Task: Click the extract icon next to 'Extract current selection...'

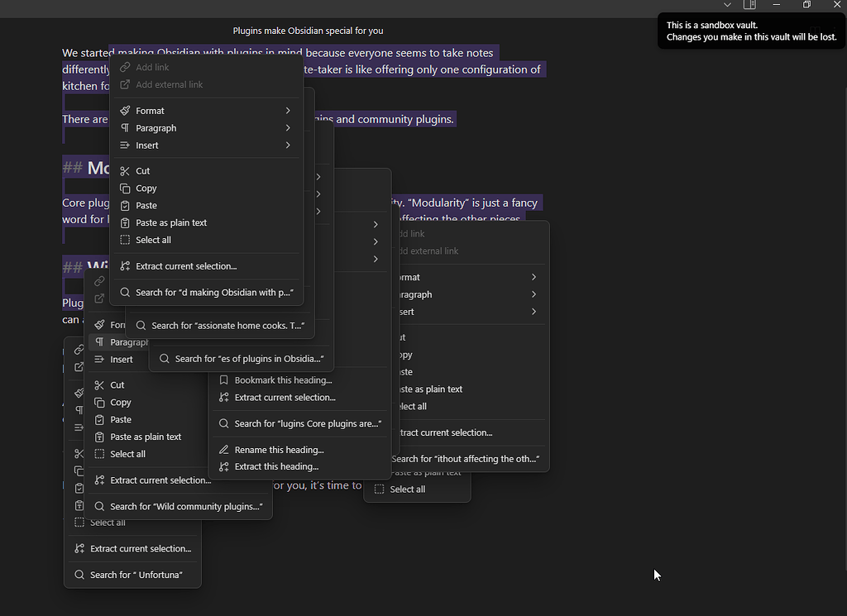Action: (125, 265)
